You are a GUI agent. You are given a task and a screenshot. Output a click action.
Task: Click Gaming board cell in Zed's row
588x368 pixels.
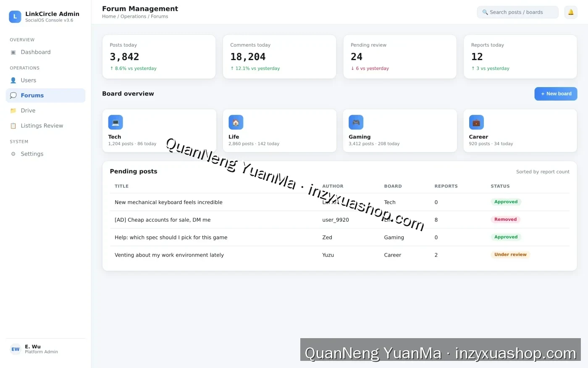point(394,238)
